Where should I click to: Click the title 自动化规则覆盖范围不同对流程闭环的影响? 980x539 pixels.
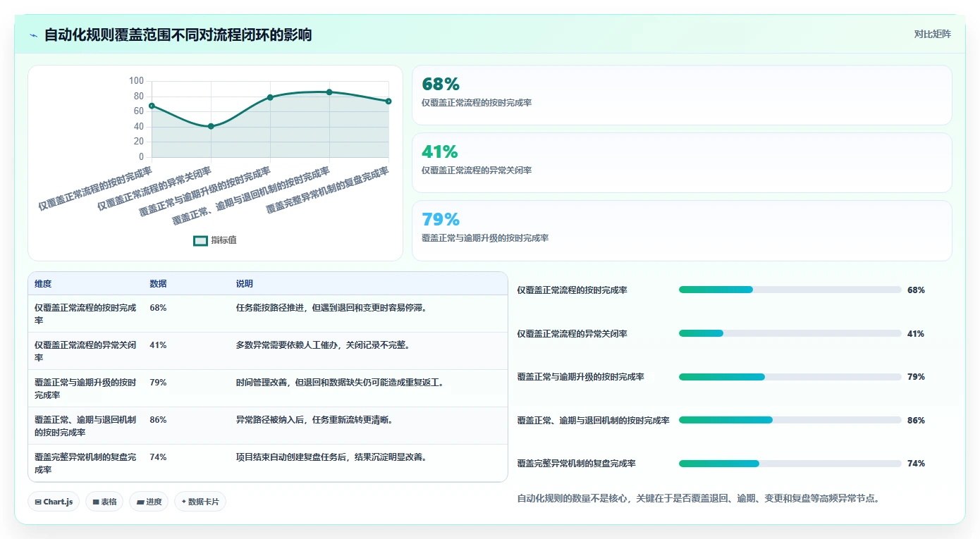(x=178, y=35)
